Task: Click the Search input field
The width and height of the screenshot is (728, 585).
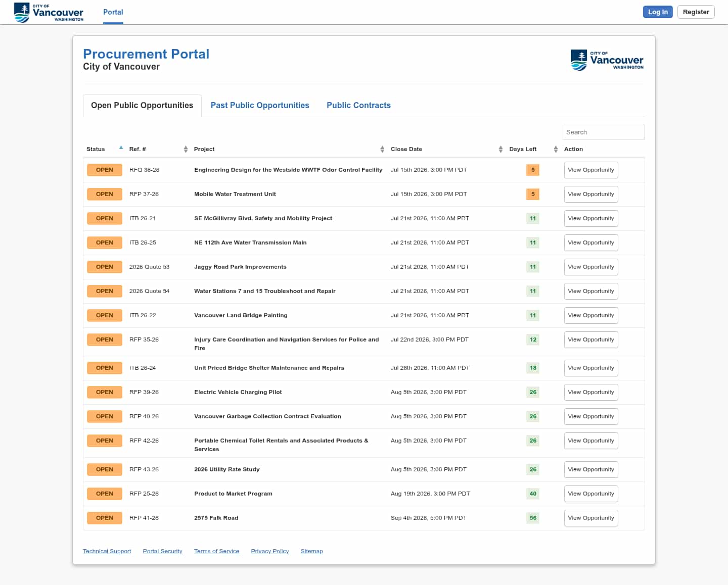Action: tap(604, 132)
